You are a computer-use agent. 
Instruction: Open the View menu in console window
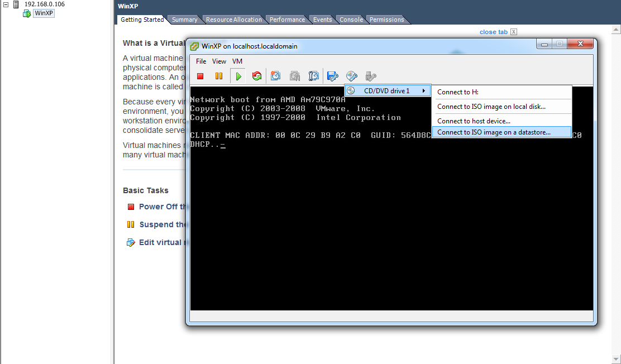pyautogui.click(x=219, y=61)
